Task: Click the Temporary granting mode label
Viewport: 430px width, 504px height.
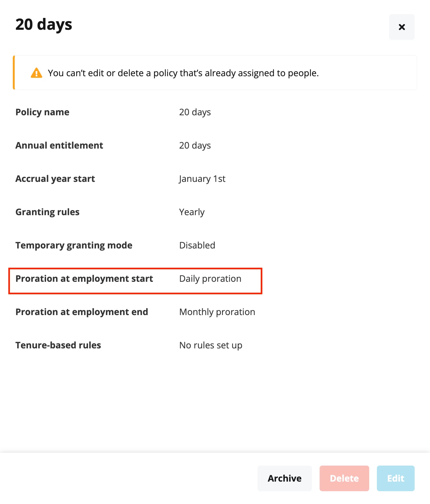Action: click(x=74, y=245)
